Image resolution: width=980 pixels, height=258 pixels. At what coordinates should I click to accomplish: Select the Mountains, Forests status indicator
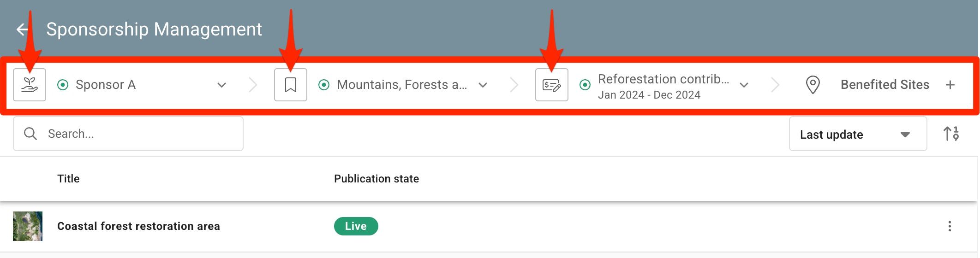324,85
